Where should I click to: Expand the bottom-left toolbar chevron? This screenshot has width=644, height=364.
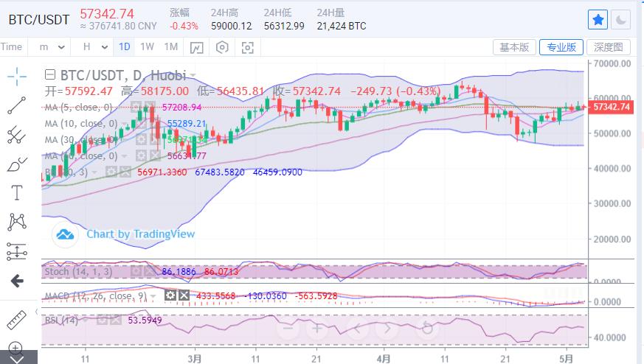18,357
